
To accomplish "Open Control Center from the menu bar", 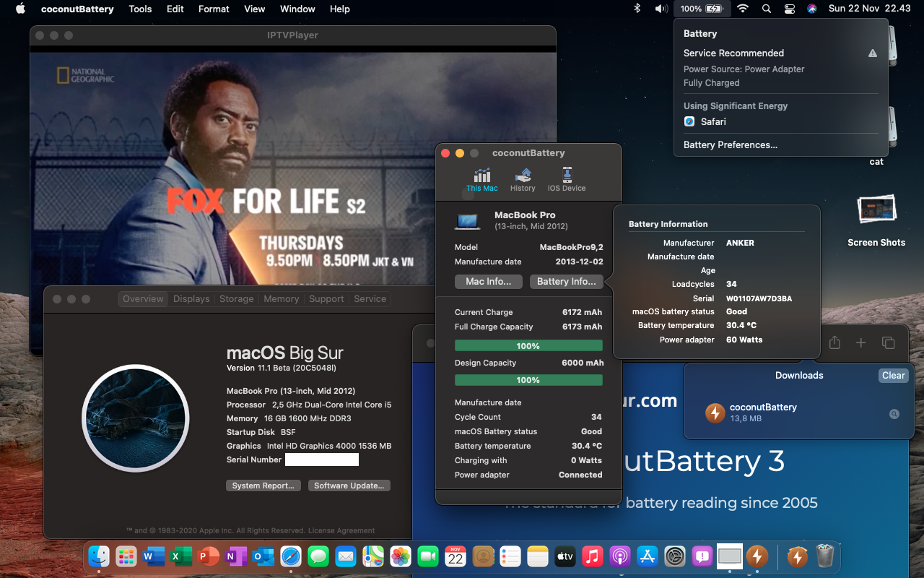I will tap(790, 9).
